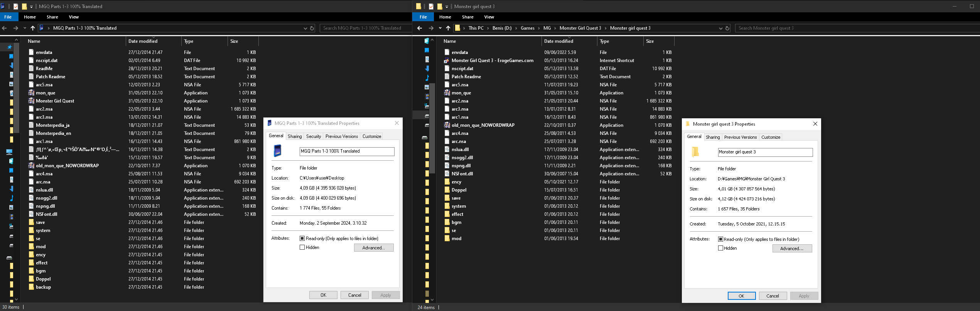
Task: Click Cancel in Monster girl quest 3 Properties
Action: pos(773,296)
